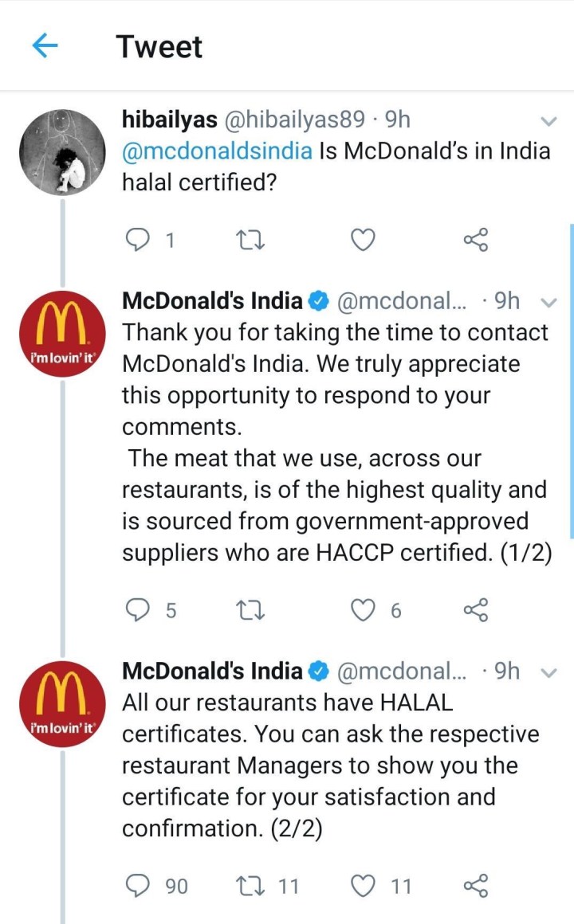The width and height of the screenshot is (574, 924).
Task: Open the @mcdonaldsindia mention link
Action: pyautogui.click(x=217, y=151)
